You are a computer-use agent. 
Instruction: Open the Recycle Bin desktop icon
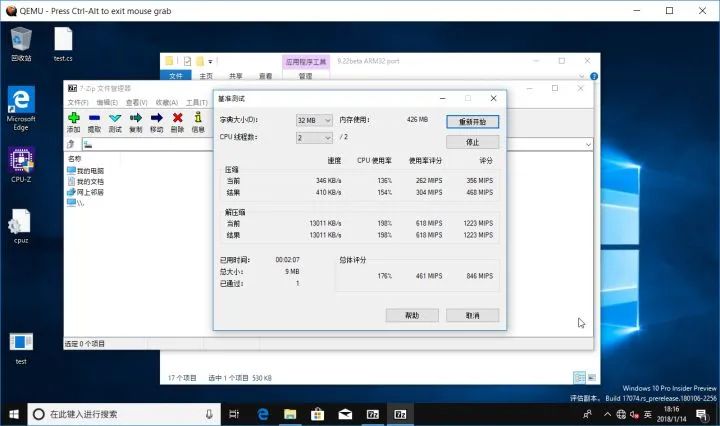click(21, 44)
